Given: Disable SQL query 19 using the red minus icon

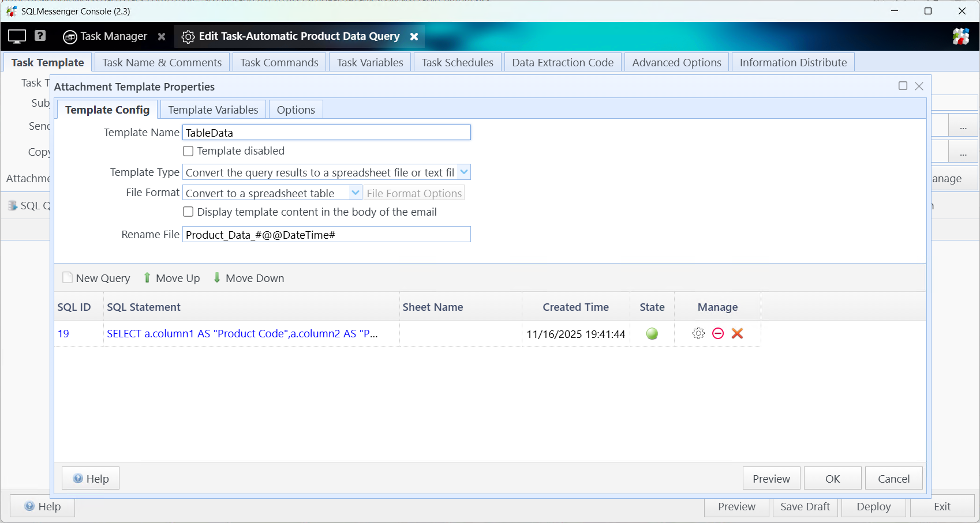Looking at the screenshot, I should coord(717,333).
